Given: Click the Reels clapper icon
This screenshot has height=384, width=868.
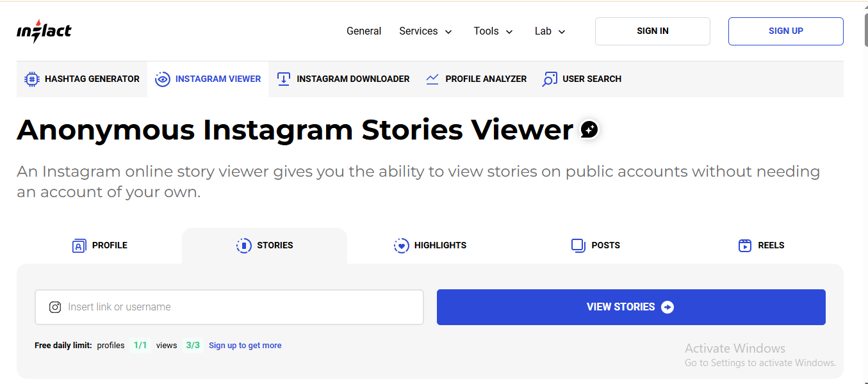Looking at the screenshot, I should pos(745,245).
